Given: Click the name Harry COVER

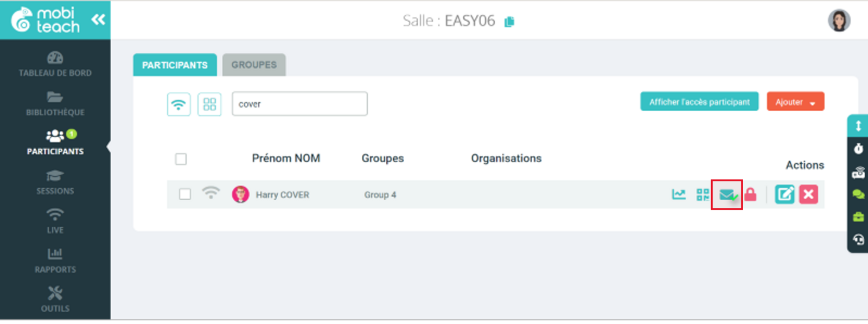Looking at the screenshot, I should pyautogui.click(x=282, y=195).
